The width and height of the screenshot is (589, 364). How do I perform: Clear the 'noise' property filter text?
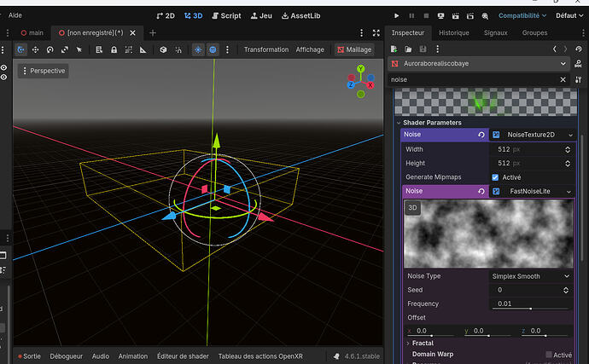click(x=563, y=79)
